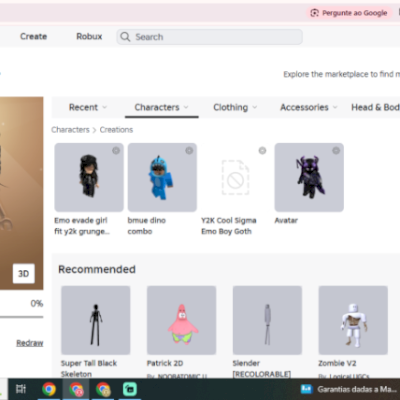
Task: Click Creations breadcrumb text
Action: [116, 130]
